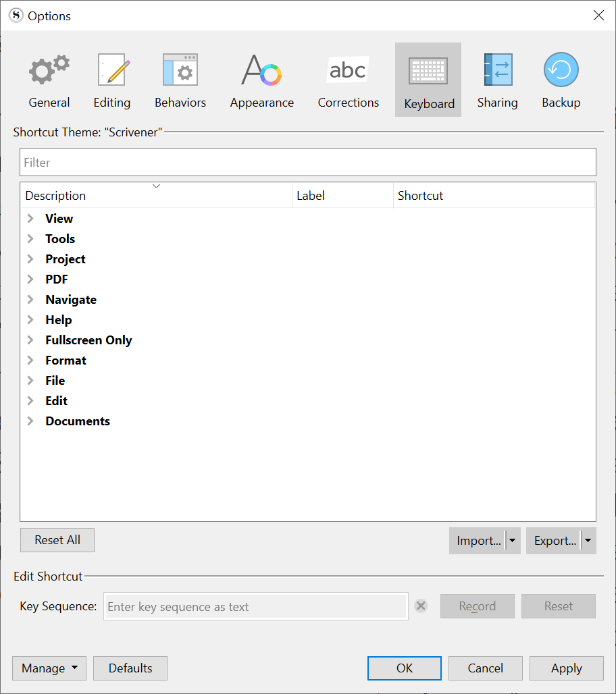The image size is (616, 694).
Task: Expand the Documents category
Action: point(30,421)
